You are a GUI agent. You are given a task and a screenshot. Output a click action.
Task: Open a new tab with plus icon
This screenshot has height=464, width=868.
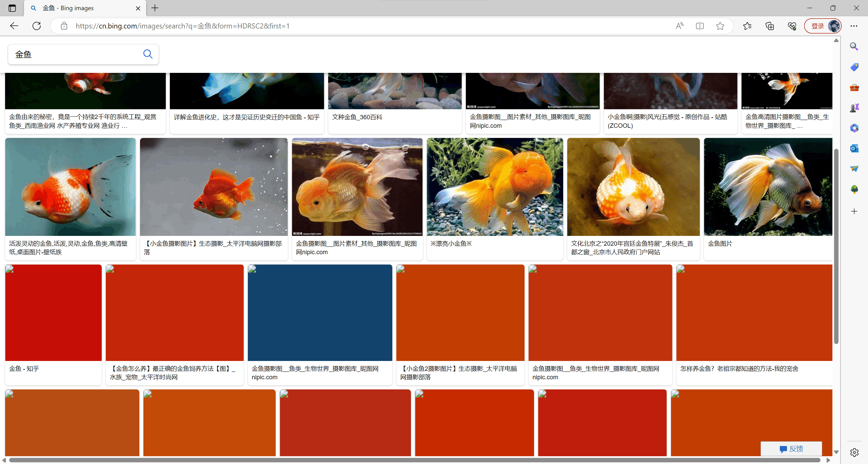tap(155, 8)
